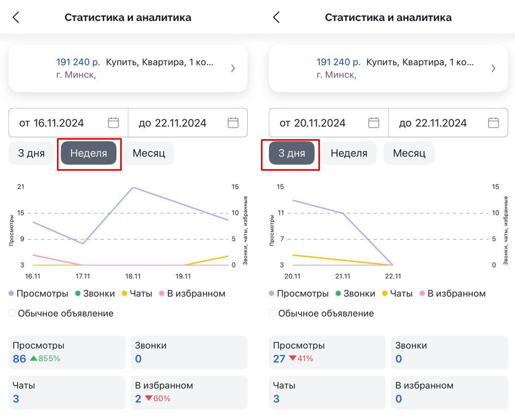Tap back arrow on left screen
515x420 pixels.
(16, 17)
